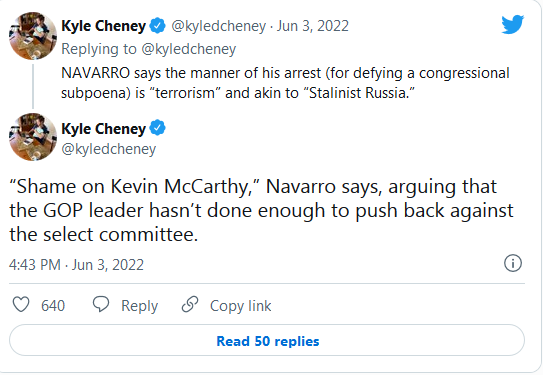Click the Jun 3, 2022 date on parent tweet

click(312, 26)
